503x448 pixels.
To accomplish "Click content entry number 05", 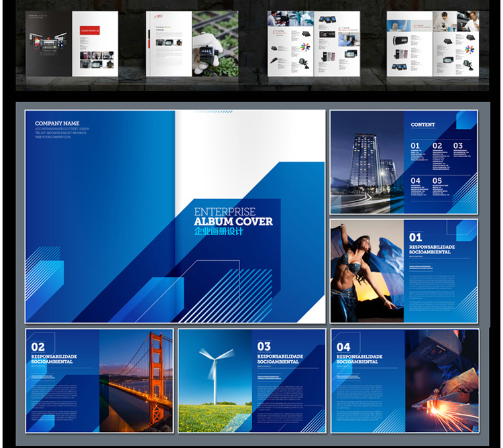I will pos(437,180).
